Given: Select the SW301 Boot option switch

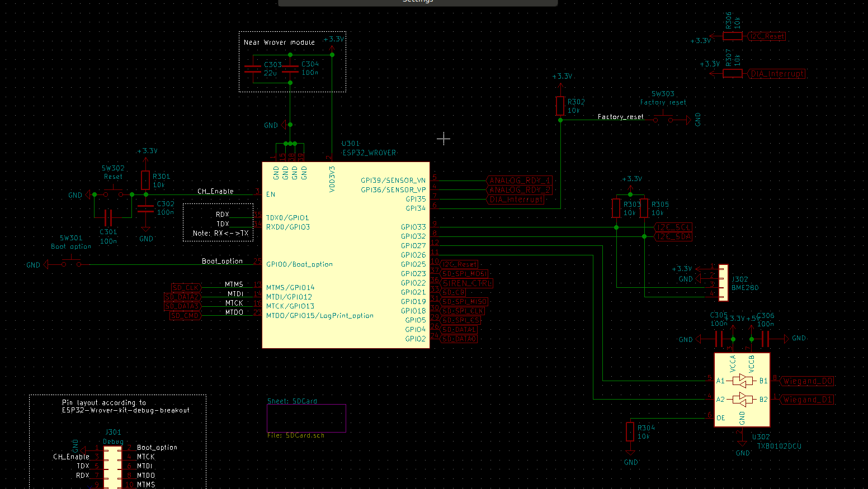Looking at the screenshot, I should (x=71, y=263).
